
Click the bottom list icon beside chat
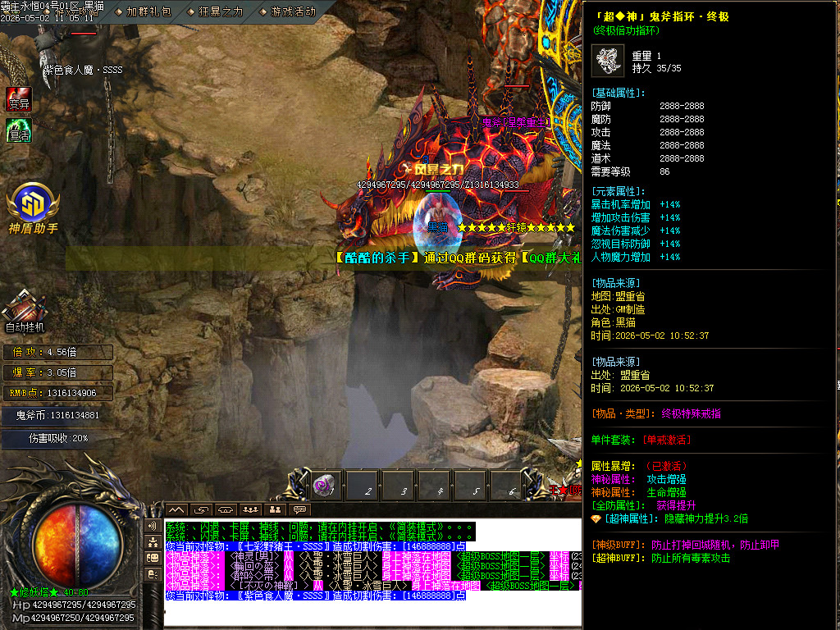153,574
